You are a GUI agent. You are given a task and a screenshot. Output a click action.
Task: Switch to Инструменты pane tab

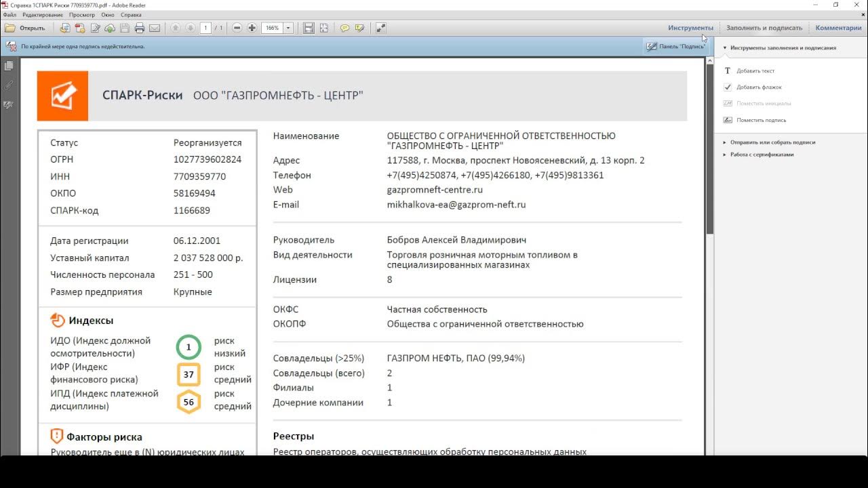690,28
